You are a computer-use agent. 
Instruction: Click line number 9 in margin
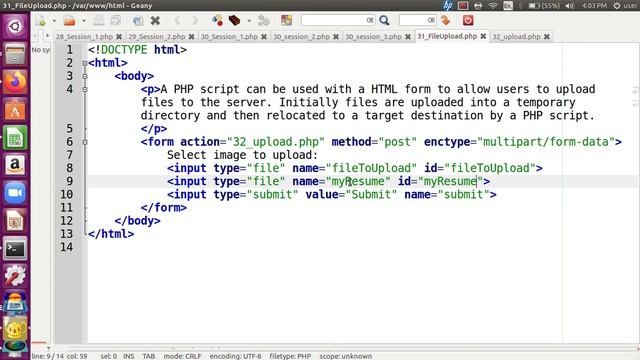pyautogui.click(x=69, y=181)
